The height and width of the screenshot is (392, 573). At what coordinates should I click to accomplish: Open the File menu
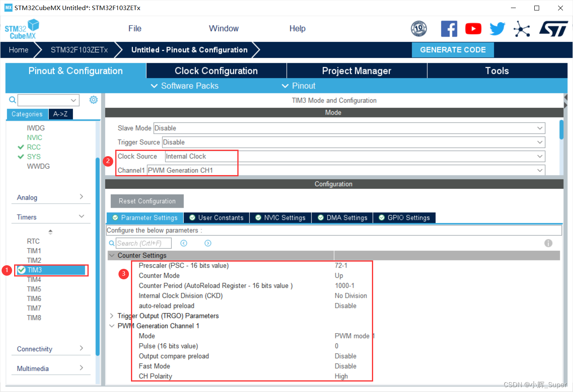[135, 29]
